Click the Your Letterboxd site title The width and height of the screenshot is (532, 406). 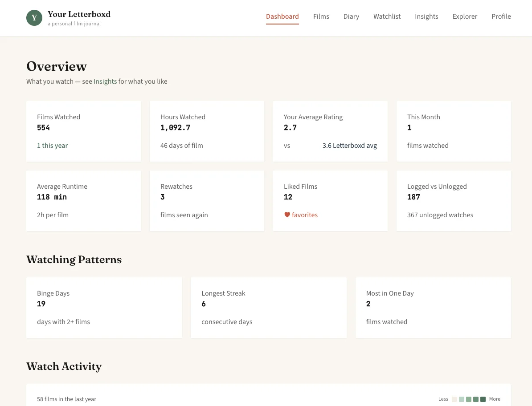79,14
